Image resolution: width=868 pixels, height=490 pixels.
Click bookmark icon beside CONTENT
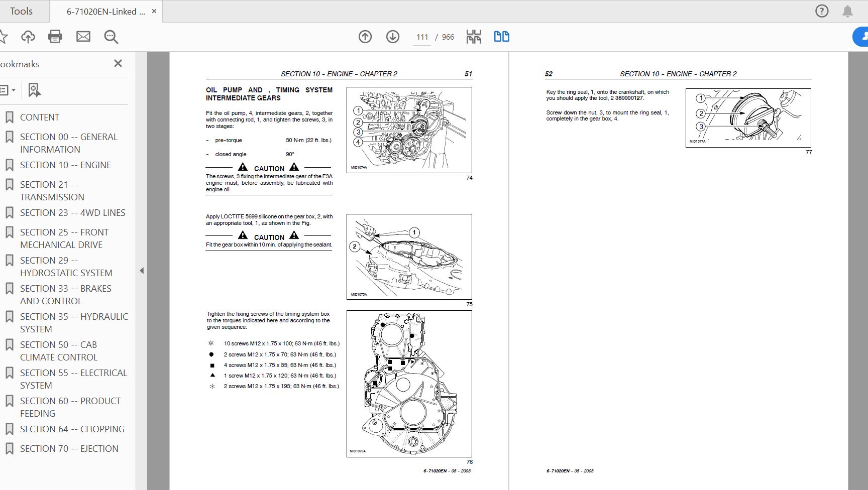(x=9, y=117)
